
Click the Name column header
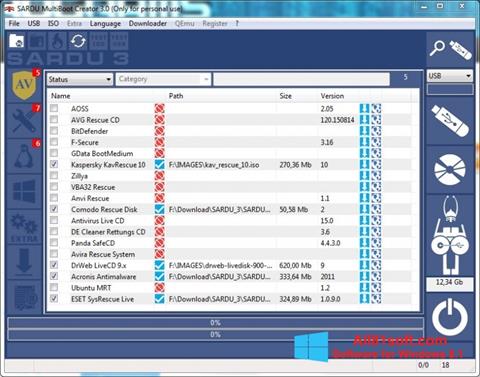(x=61, y=96)
